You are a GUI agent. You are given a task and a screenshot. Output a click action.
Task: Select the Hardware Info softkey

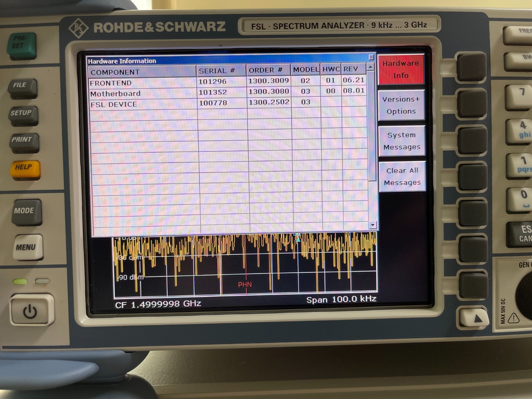tap(401, 69)
